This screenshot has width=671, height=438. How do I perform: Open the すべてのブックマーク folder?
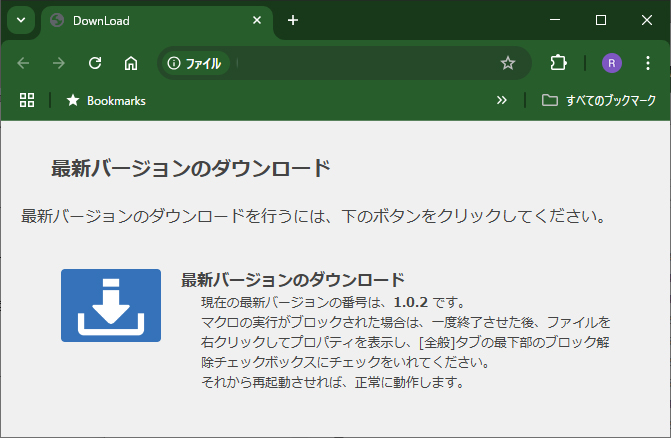click(x=598, y=100)
